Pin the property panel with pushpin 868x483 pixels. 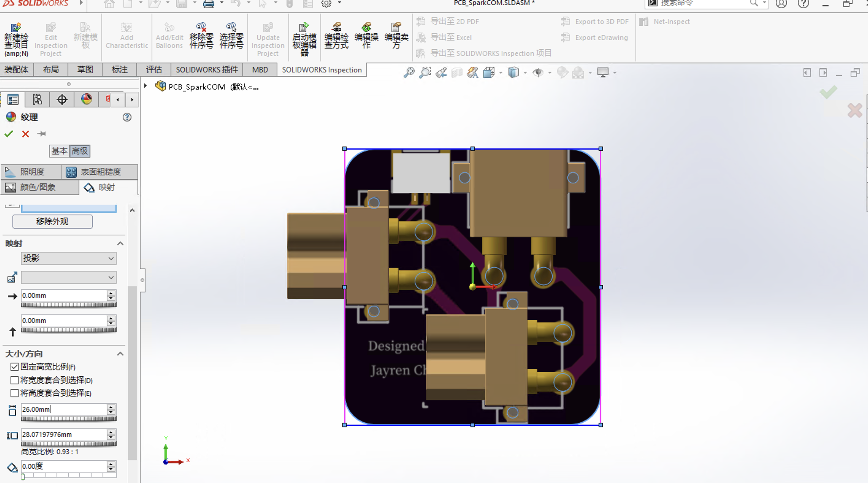42,134
